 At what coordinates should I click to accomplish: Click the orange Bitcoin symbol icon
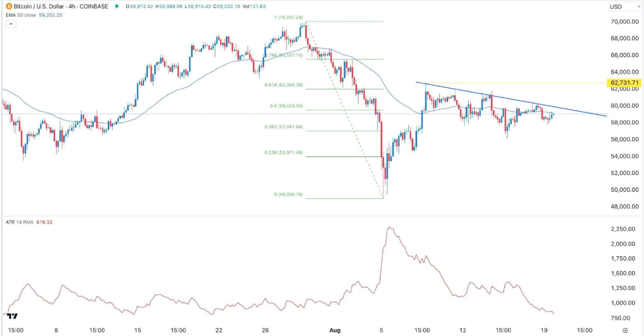click(x=9, y=6)
